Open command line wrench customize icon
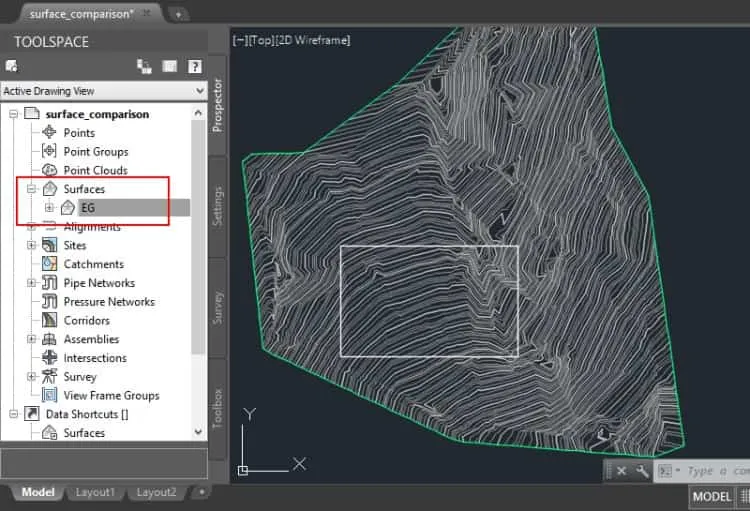This screenshot has width=750, height=511. [x=642, y=471]
